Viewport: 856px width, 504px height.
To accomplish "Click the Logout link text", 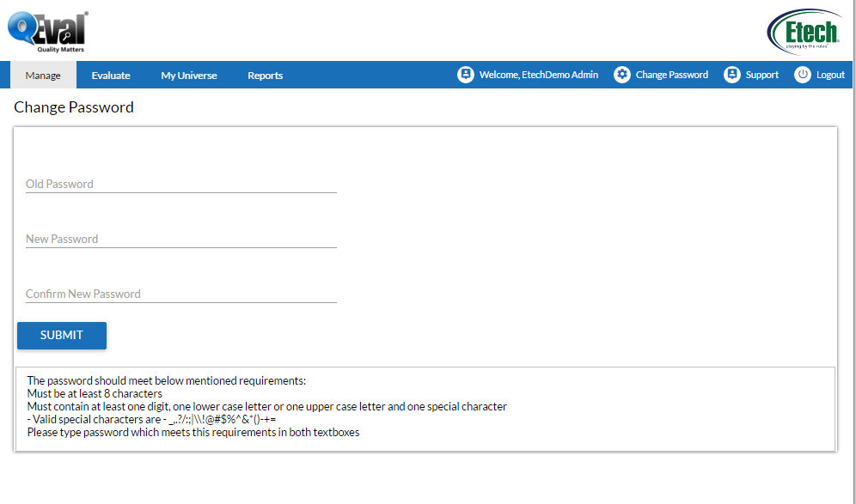I will click(830, 76).
